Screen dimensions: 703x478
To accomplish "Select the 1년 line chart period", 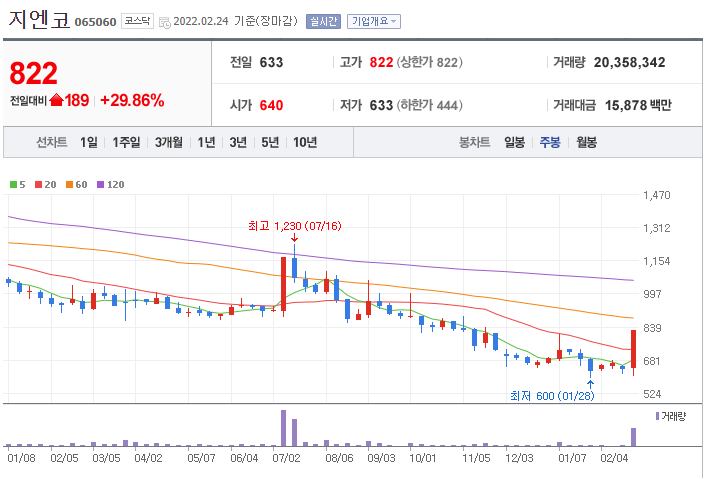I will [x=206, y=142].
